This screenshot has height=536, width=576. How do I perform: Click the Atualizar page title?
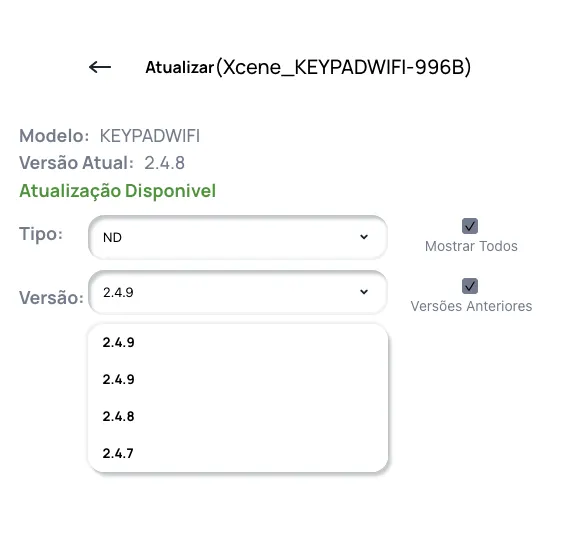point(180,68)
